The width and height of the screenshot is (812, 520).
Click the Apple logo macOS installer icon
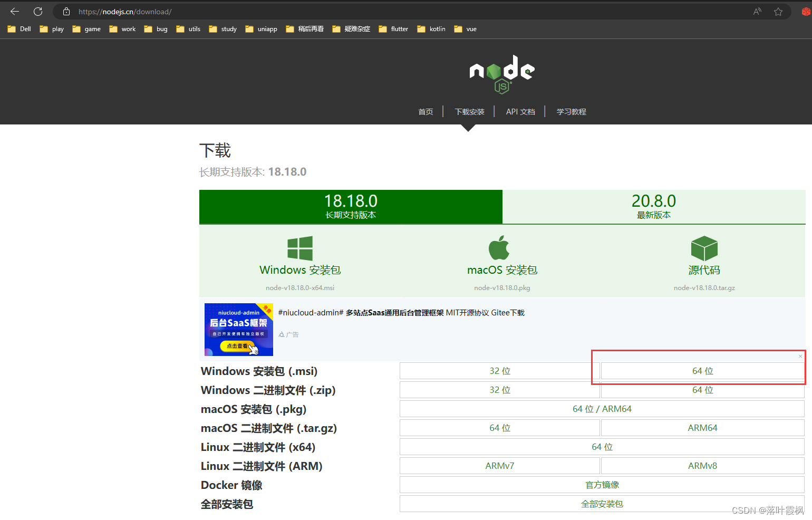click(499, 247)
